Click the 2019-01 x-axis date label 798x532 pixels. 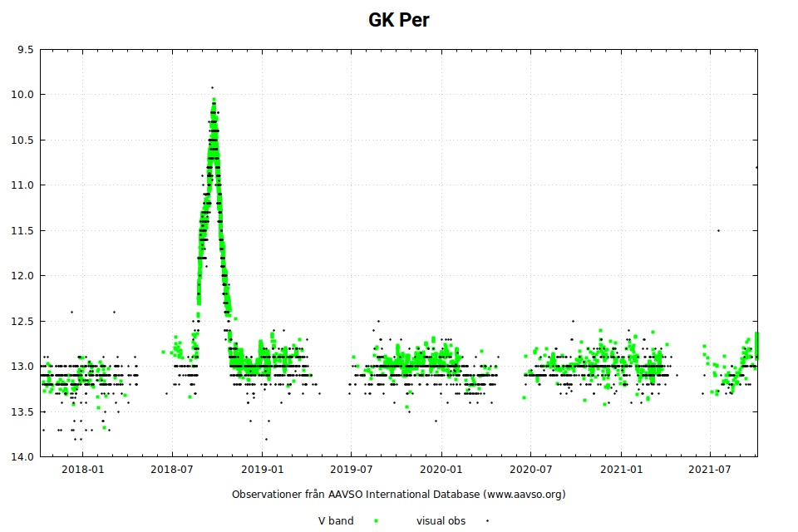[x=263, y=470]
